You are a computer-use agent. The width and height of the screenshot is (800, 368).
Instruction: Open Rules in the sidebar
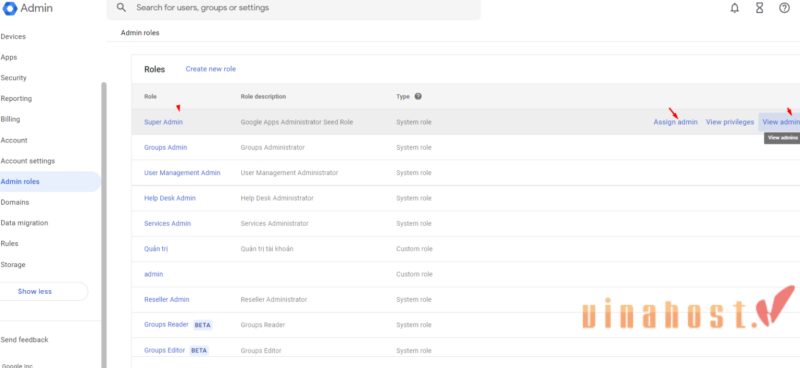point(9,243)
